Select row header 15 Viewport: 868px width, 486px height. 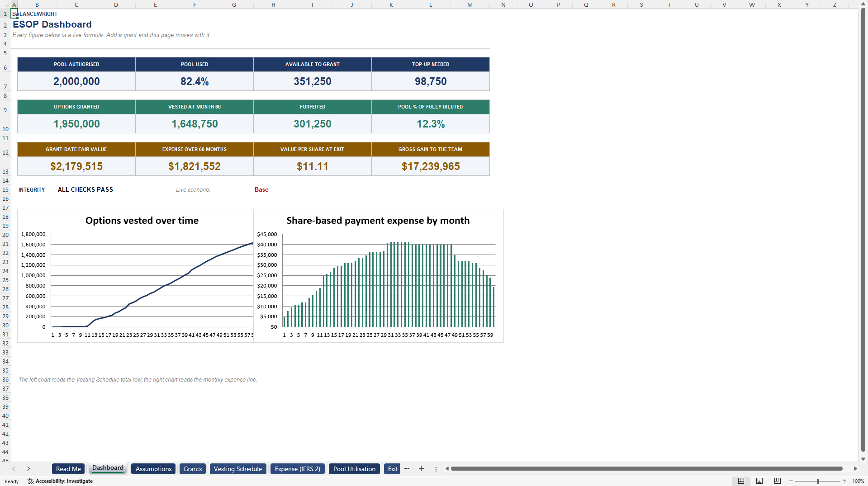[x=5, y=190]
